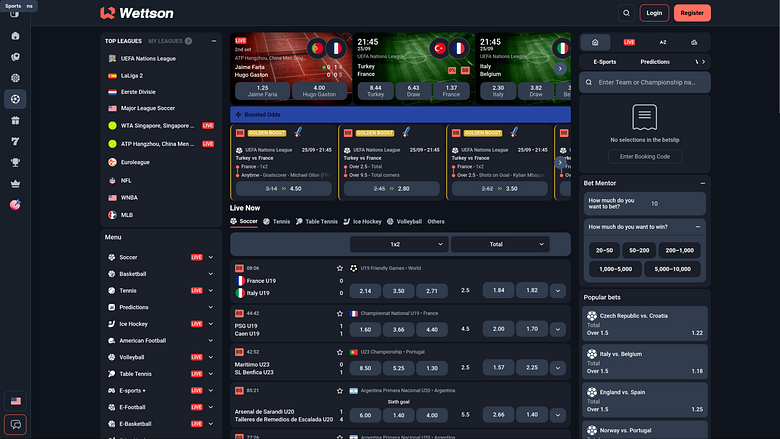Next arrow on boosted odds carousel
This screenshot has width=780, height=439.
pyautogui.click(x=560, y=162)
